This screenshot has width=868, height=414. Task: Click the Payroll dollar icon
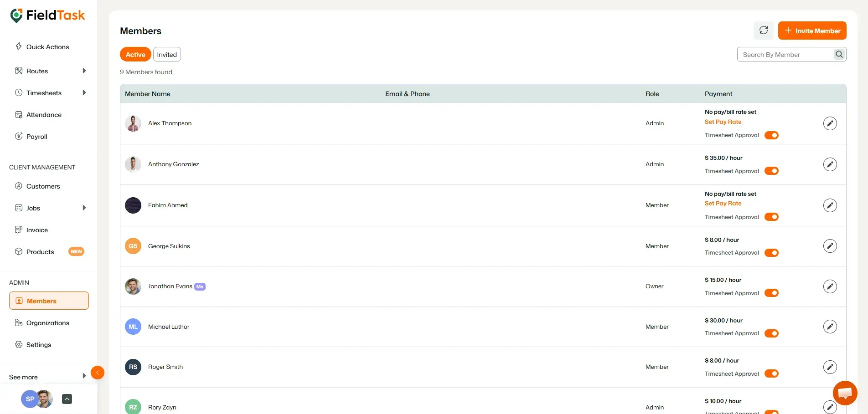coord(19,136)
